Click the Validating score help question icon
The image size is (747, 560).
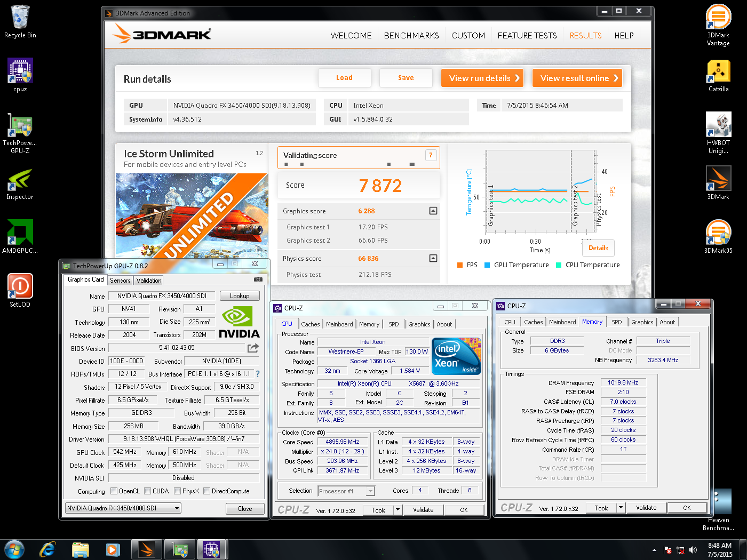point(431,155)
